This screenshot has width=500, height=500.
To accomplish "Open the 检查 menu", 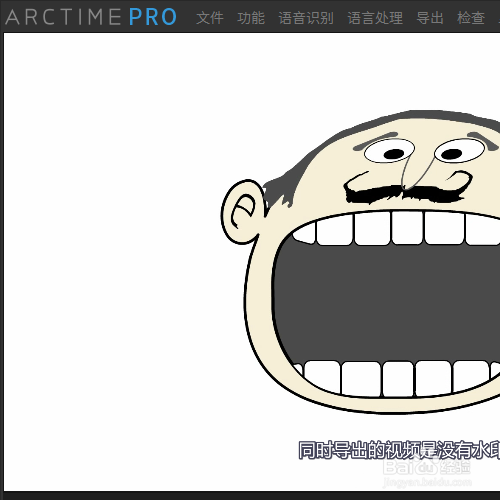I will pyautogui.click(x=471, y=18).
